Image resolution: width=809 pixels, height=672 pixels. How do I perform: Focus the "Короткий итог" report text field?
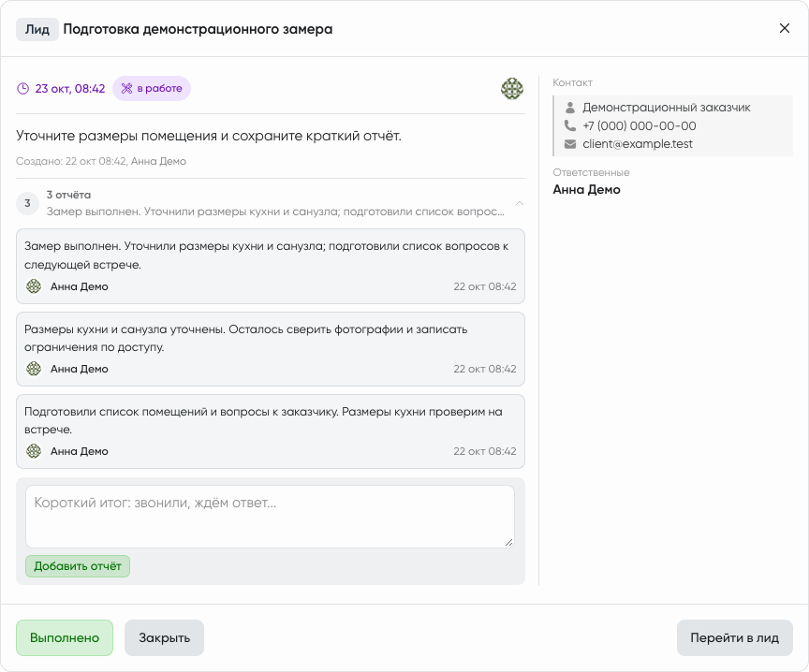click(270, 517)
